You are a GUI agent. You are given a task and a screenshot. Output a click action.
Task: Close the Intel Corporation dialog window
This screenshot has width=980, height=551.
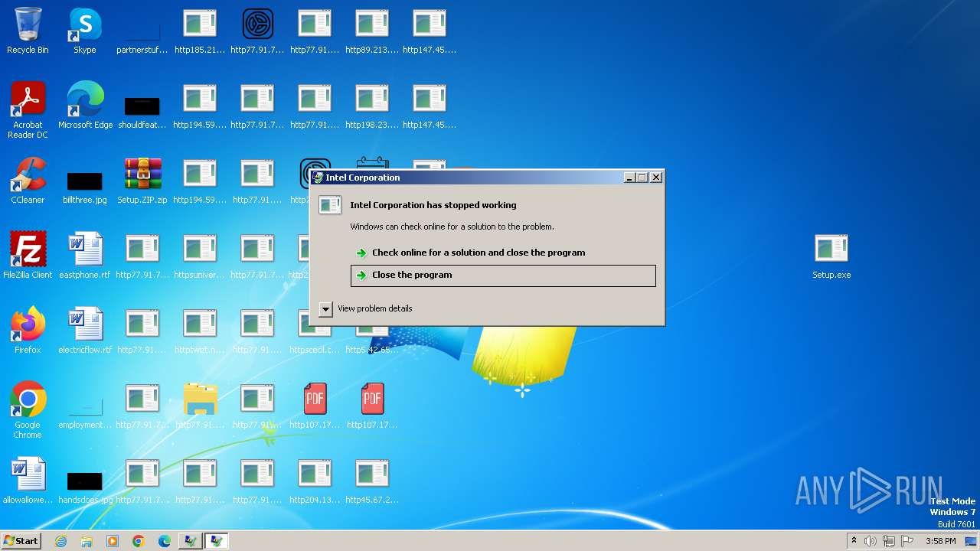(656, 178)
